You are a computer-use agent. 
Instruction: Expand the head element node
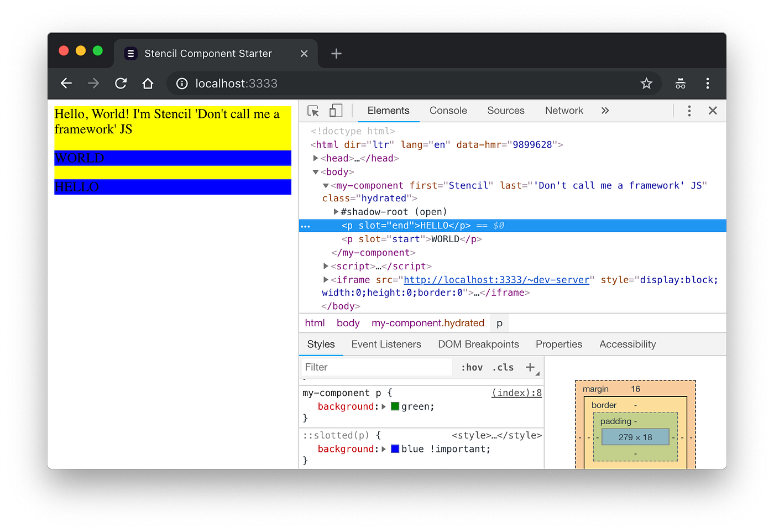click(x=316, y=158)
